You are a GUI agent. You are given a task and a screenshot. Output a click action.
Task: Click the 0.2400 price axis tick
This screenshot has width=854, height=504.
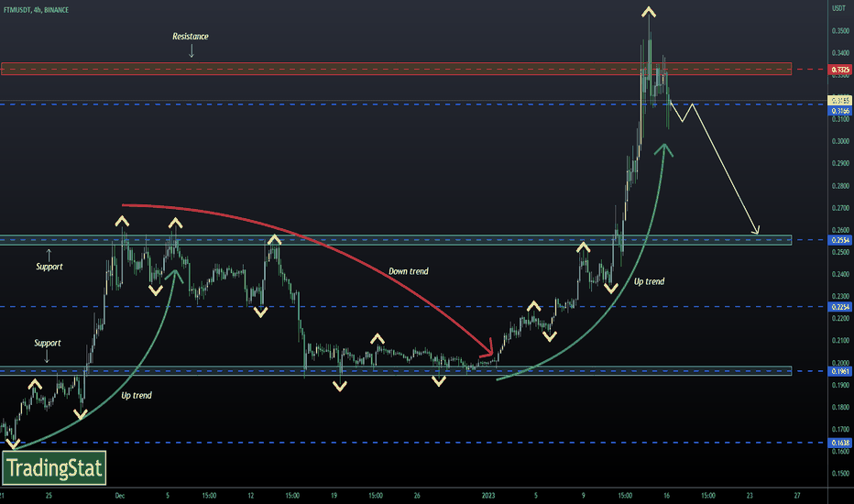(x=840, y=275)
